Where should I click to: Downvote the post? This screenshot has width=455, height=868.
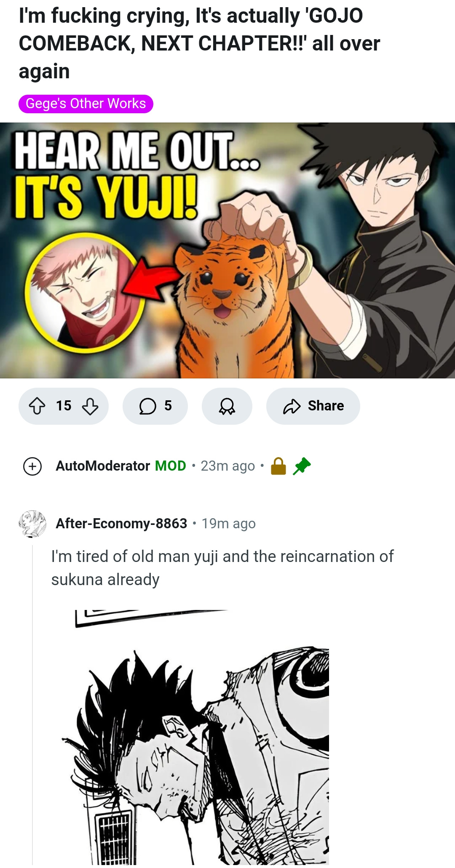pyautogui.click(x=90, y=406)
